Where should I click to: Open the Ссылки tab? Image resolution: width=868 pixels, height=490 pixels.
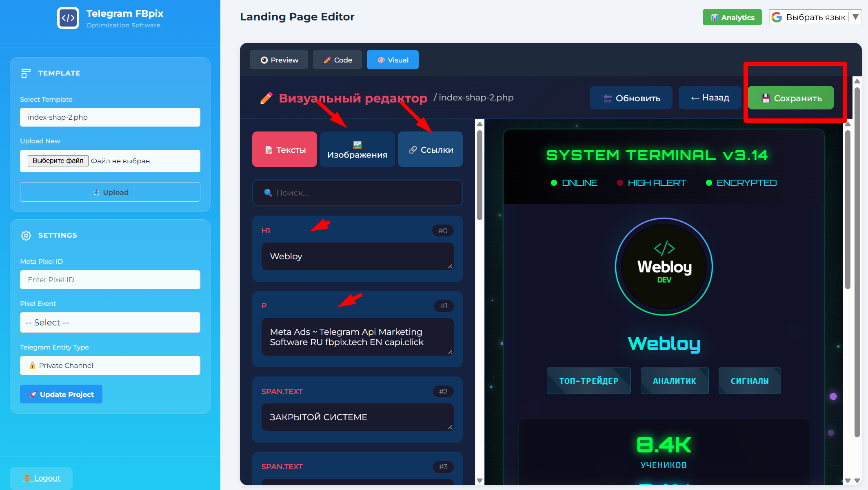tap(430, 149)
